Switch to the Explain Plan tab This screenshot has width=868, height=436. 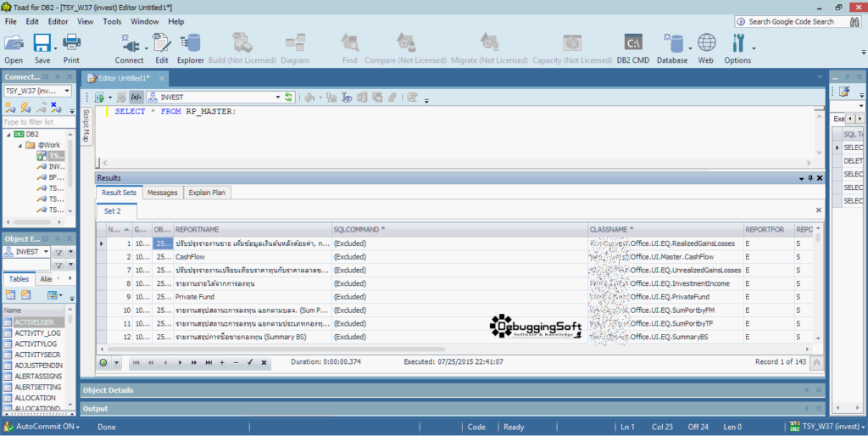click(x=207, y=193)
